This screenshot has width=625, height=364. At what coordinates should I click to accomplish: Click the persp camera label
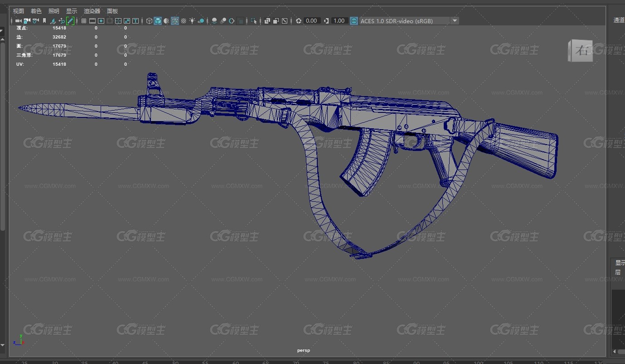(x=304, y=350)
